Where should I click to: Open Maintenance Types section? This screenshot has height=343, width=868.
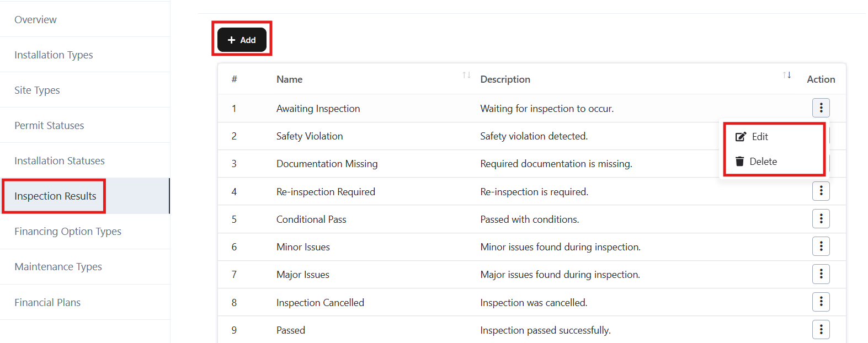[x=58, y=267]
